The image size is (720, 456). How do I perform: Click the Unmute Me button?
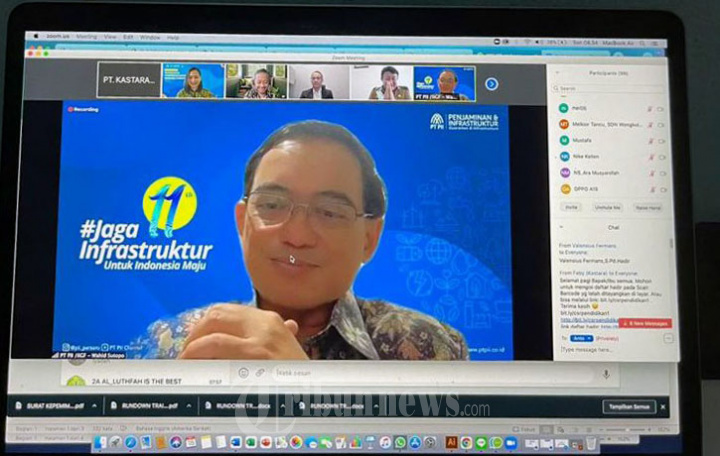coord(608,208)
